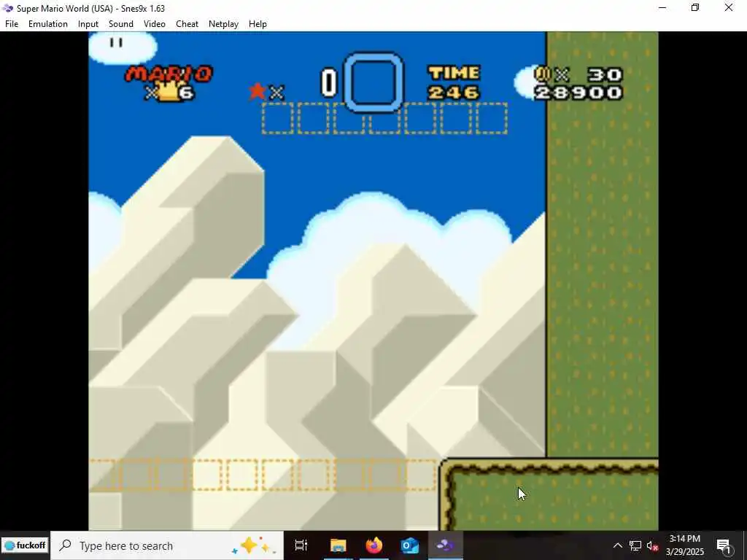Show hidden system tray icons
Image resolution: width=747 pixels, height=560 pixels.
tap(617, 545)
